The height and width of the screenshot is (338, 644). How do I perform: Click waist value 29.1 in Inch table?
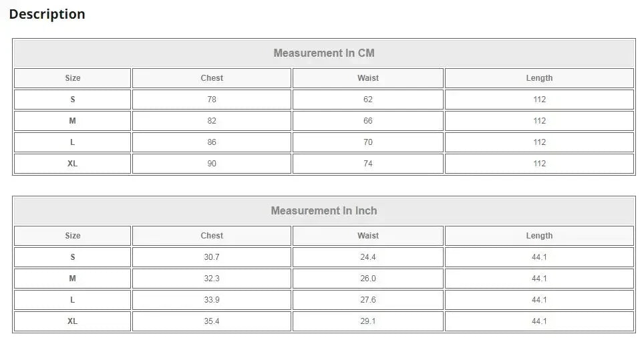click(368, 321)
